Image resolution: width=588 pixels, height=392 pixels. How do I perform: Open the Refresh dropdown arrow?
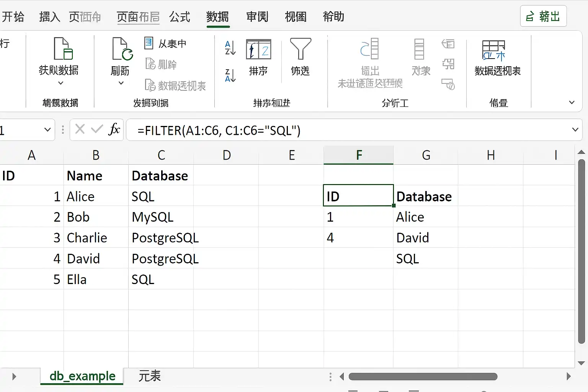point(121,83)
